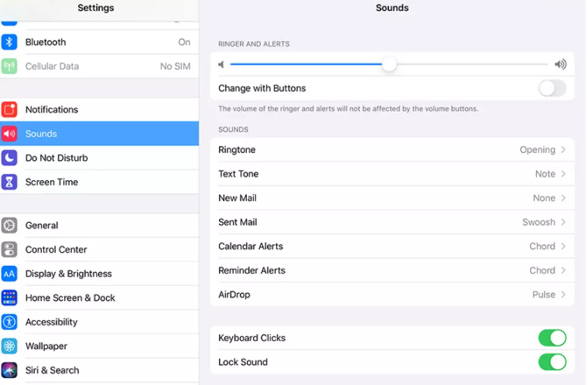Open Control Center settings
Image resolution: width=588 pixels, height=385 pixels.
(x=99, y=249)
